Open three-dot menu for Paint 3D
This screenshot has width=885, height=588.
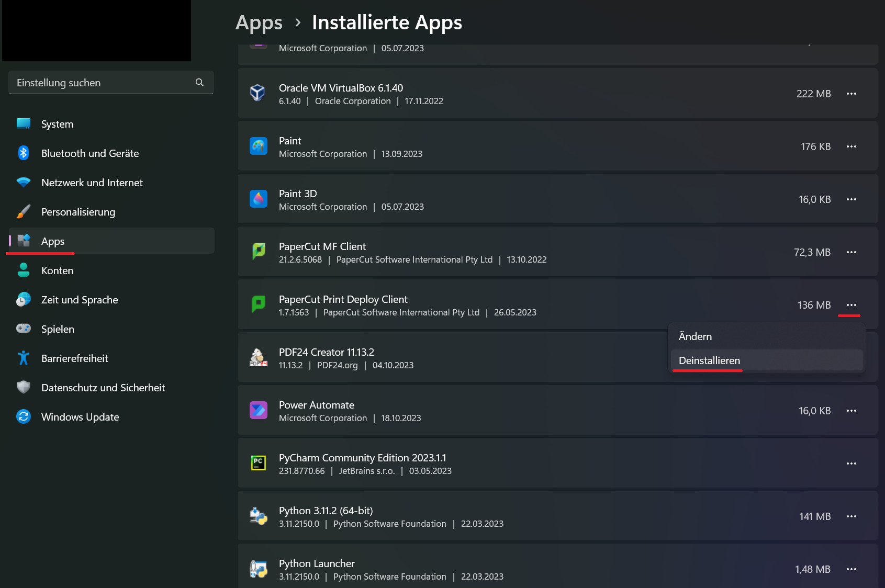pos(852,199)
